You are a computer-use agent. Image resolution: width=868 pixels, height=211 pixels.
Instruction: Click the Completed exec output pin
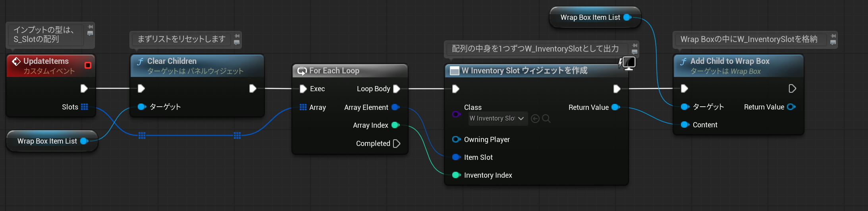pyautogui.click(x=396, y=144)
